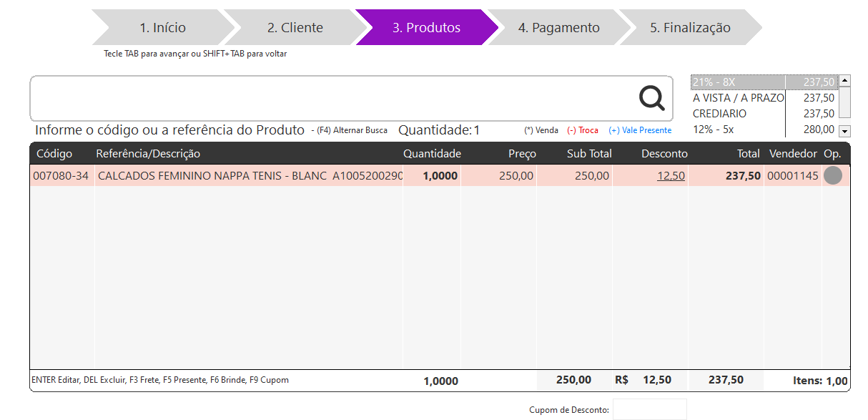Click the Referência/Descrição column header

pyautogui.click(x=148, y=154)
